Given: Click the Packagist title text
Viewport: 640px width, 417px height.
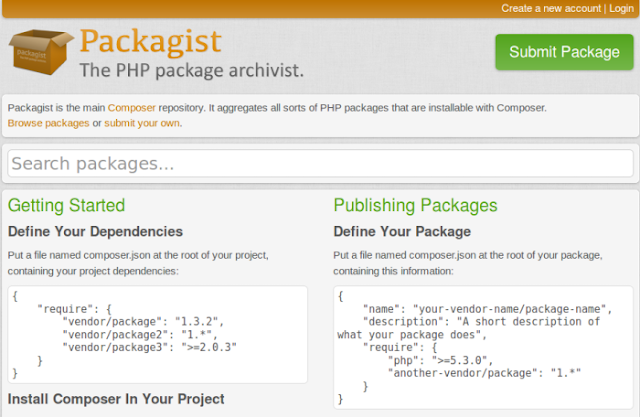Looking at the screenshot, I should click(151, 41).
